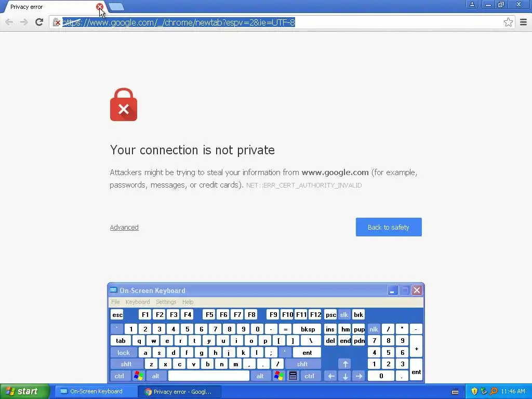Toggle the nlk num lock key

tap(374, 329)
